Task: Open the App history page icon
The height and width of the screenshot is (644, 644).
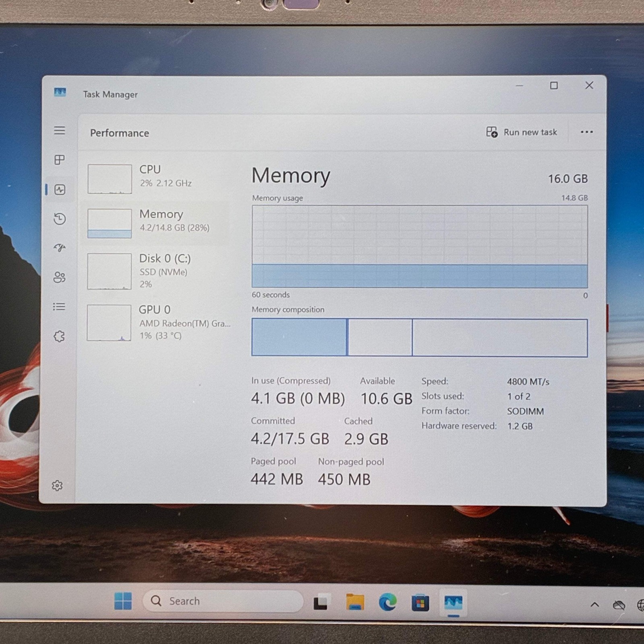Action: tap(60, 219)
